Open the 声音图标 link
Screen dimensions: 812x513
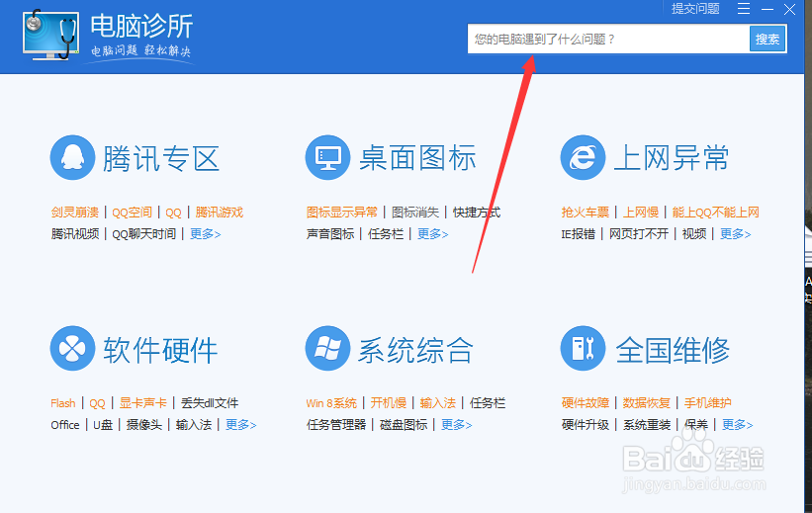coord(330,234)
